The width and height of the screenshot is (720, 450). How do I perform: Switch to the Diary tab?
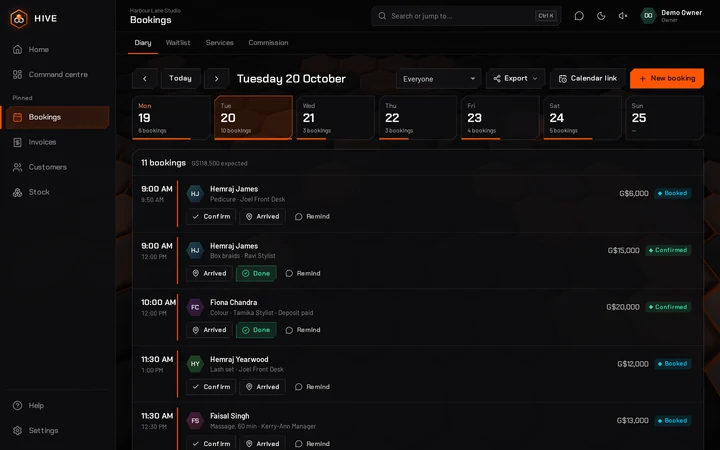click(x=143, y=43)
